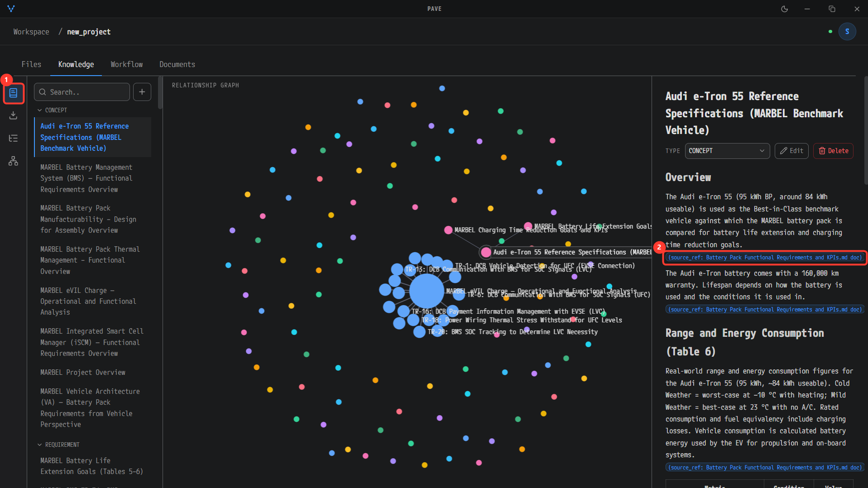
Task: Open the knowledge documents sidebar icon
Action: click(14, 93)
